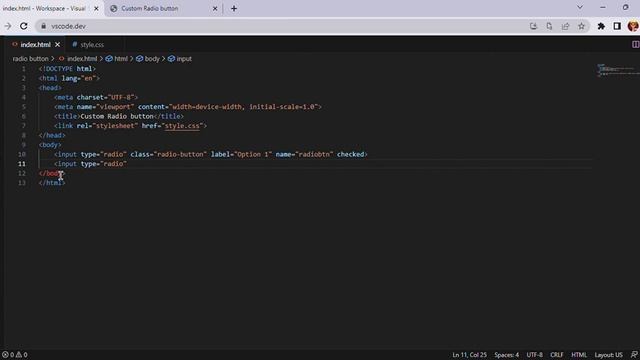The image size is (640, 360).
Task: Bookmark this page with the star icon
Action: pos(581,26)
